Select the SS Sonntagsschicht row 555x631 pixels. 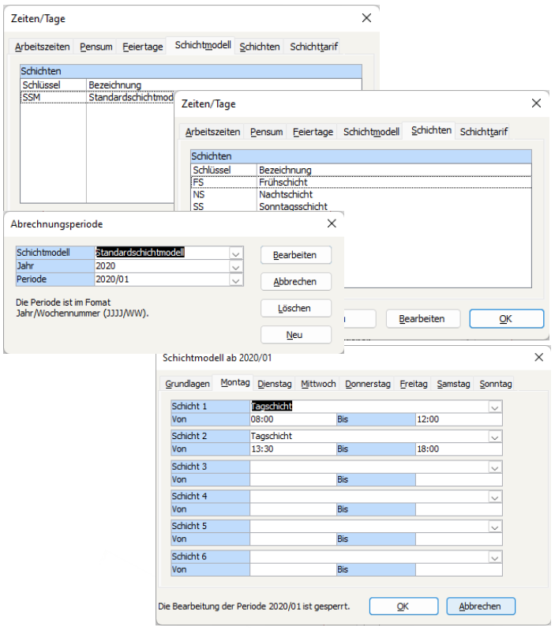(361, 206)
